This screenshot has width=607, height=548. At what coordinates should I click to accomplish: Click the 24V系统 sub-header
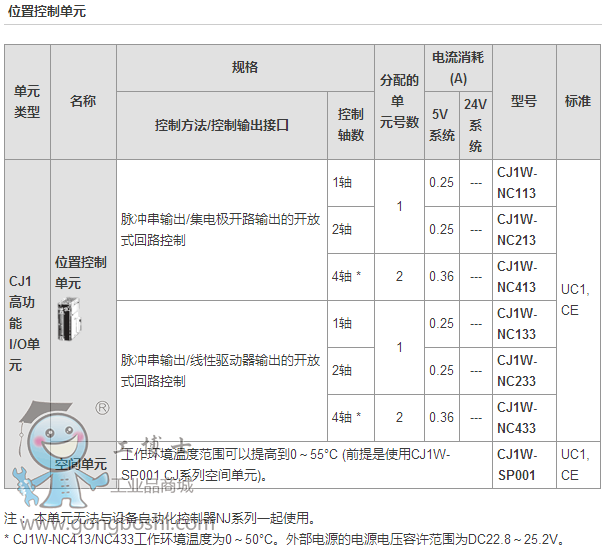click(476, 125)
